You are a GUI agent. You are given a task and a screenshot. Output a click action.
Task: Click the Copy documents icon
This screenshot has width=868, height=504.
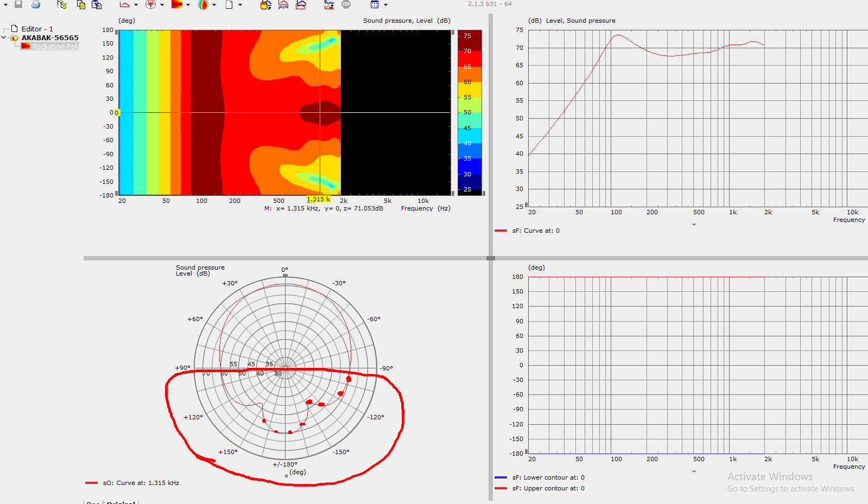(x=81, y=4)
